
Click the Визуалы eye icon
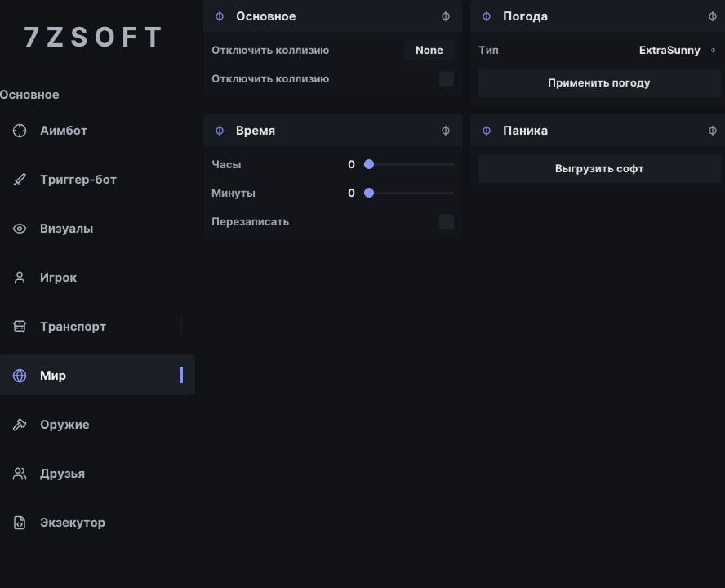point(20,229)
